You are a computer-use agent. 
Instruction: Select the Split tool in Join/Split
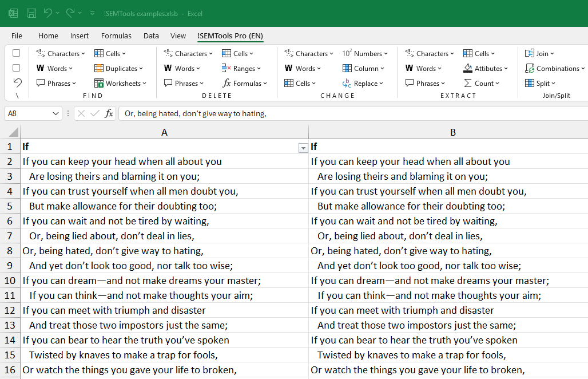point(541,83)
